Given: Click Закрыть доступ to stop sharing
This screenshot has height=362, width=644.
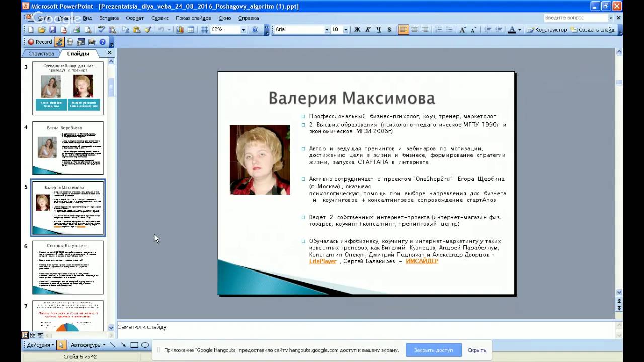Looking at the screenshot, I should [433, 350].
